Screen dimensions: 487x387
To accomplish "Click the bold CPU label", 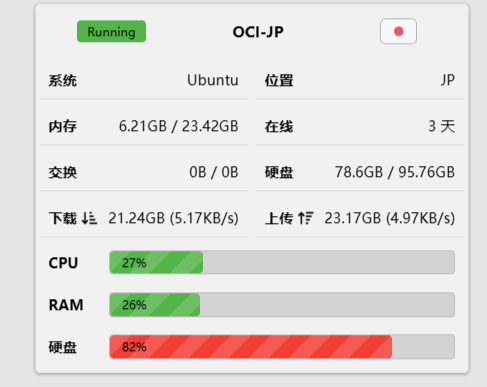I will coord(63,263).
